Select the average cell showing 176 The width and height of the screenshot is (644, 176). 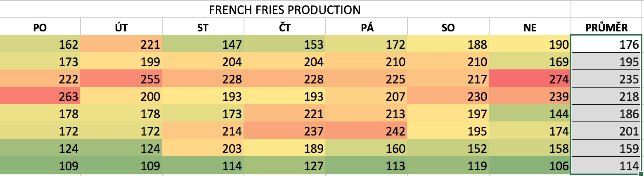[606, 44]
